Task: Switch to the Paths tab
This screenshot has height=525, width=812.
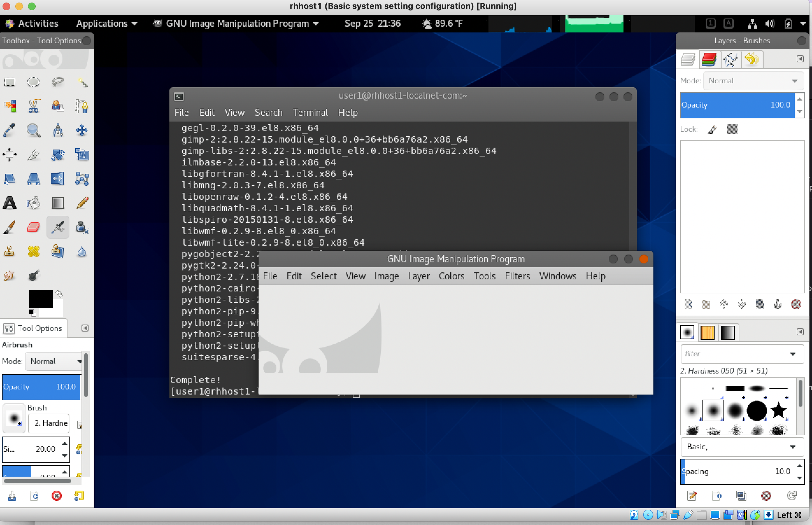Action: (730, 59)
